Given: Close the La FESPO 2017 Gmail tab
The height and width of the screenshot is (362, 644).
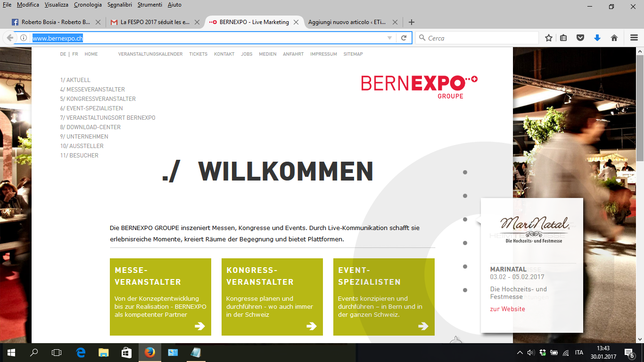Looking at the screenshot, I should (x=197, y=22).
